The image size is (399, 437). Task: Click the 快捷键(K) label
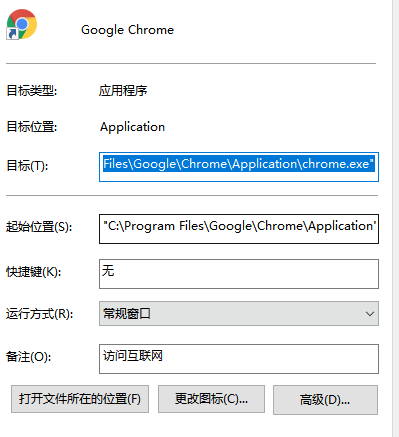34,272
